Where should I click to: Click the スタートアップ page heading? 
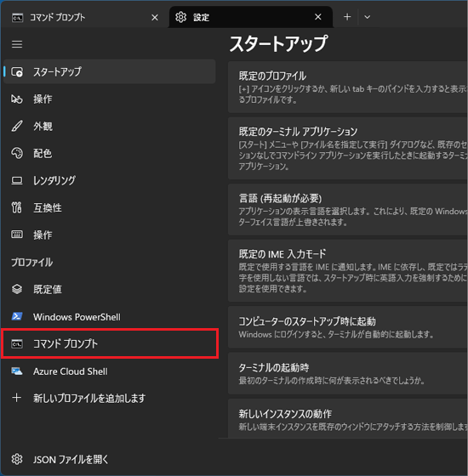pos(278,43)
